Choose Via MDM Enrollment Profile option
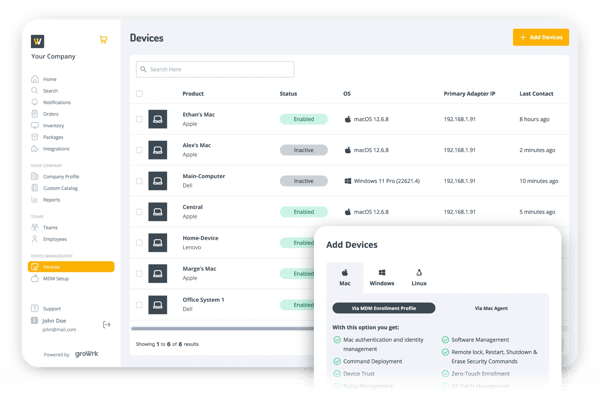Screen dimensions: 600x394 click(384, 308)
